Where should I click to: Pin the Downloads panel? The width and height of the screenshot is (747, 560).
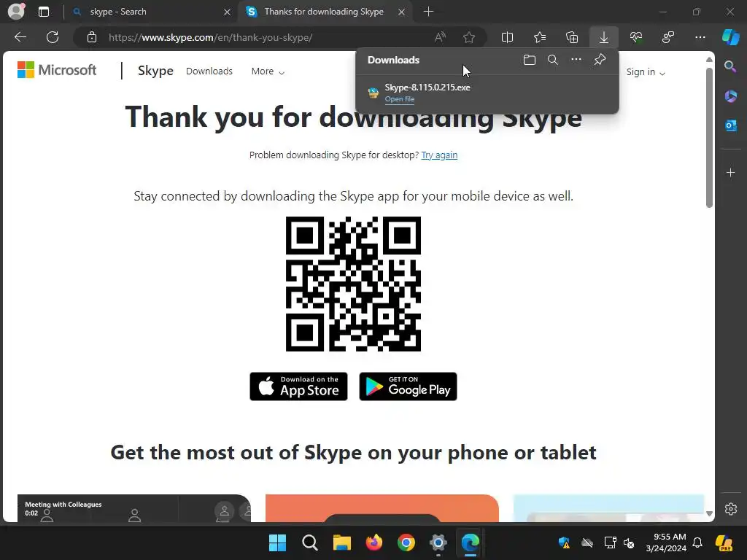pos(600,60)
